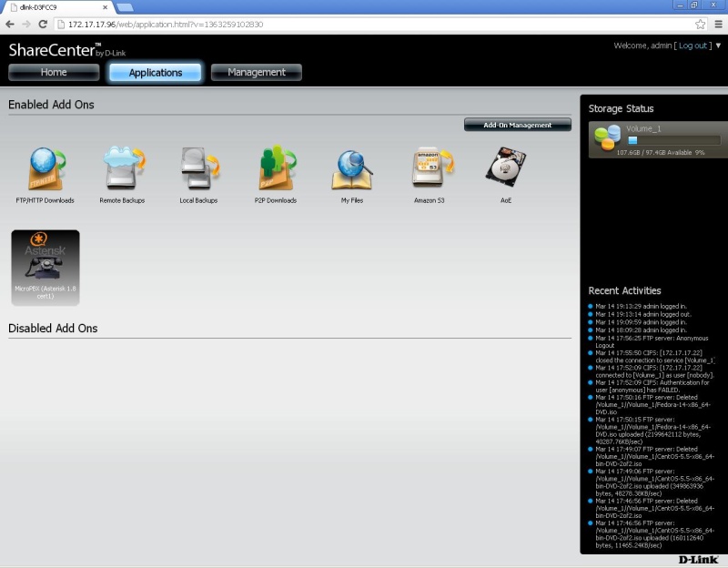Click the Volume_1 name in Storage Status
This screenshot has height=568, width=728.
[x=643, y=128]
